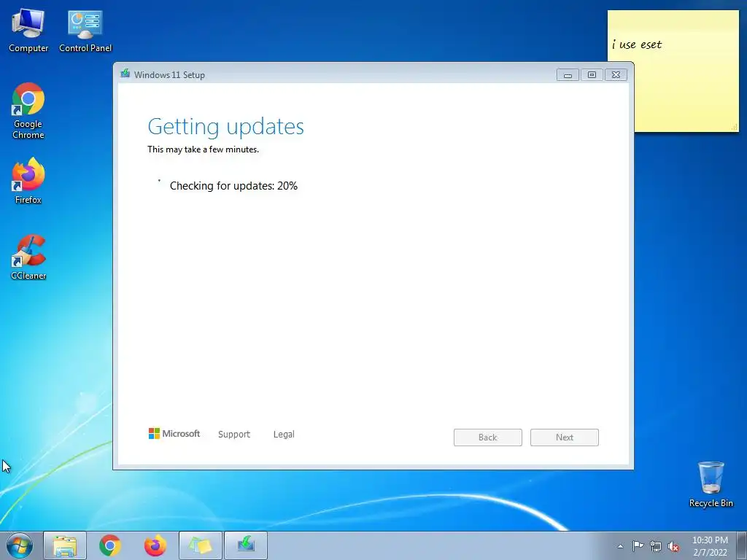Screen dimensions: 747x560
Task: Click the Show desktop strip
Action: [742, 545]
